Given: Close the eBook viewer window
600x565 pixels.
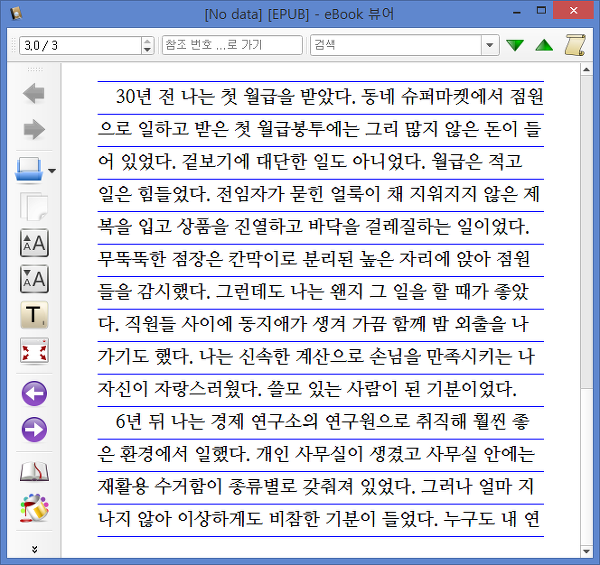Looking at the screenshot, I should coord(573,11).
